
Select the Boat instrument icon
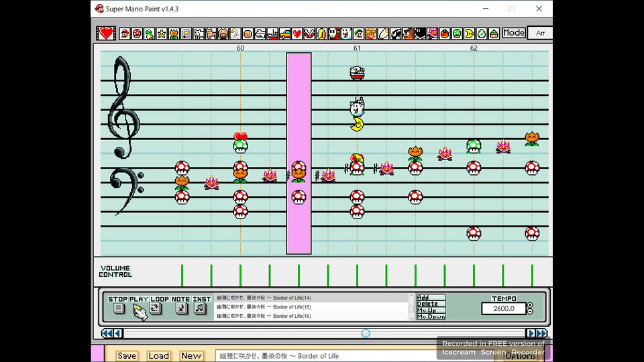(x=272, y=34)
